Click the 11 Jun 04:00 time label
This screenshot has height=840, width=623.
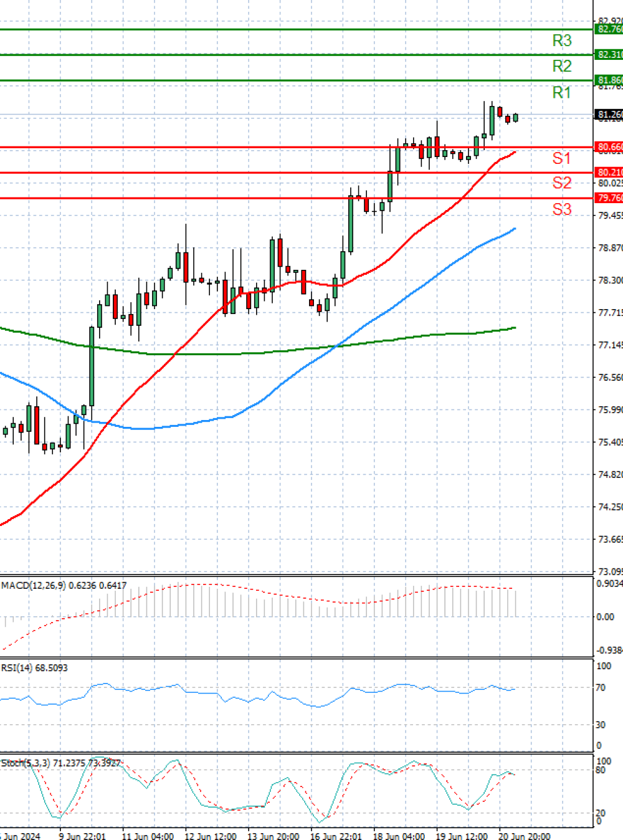pos(147,836)
